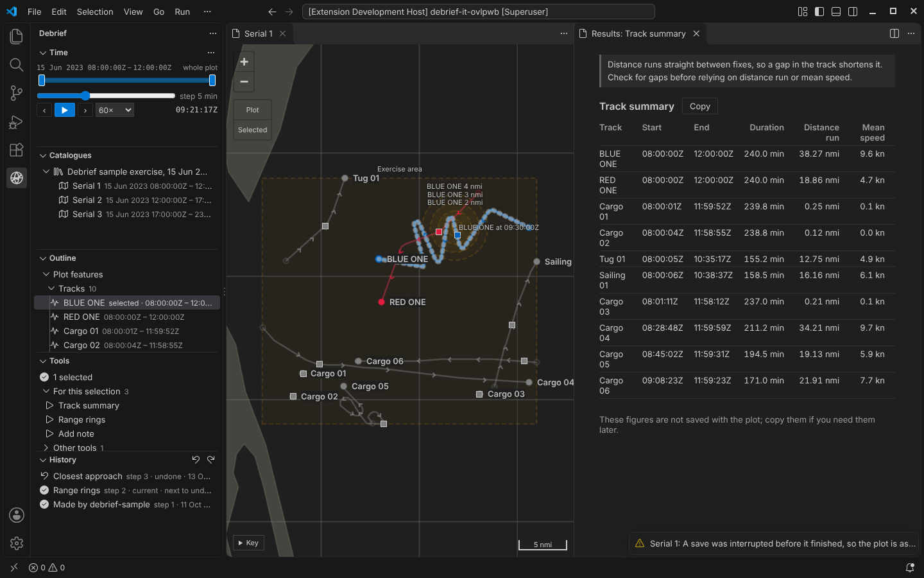Play the time animation

(x=65, y=110)
